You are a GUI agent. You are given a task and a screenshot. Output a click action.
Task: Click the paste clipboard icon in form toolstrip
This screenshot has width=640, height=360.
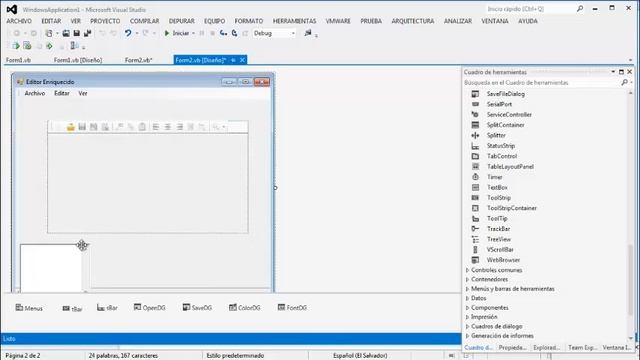tap(142, 127)
